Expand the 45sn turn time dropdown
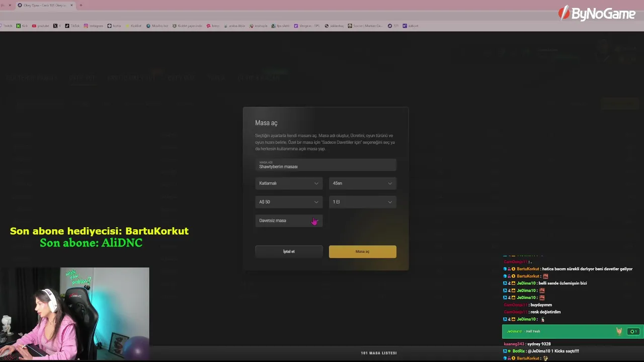The height and width of the screenshot is (362, 644). 362,184
